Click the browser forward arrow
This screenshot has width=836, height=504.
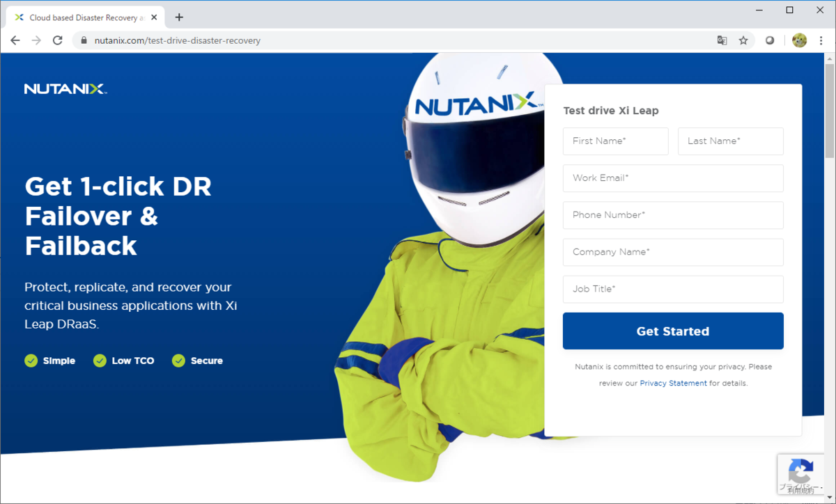click(36, 40)
